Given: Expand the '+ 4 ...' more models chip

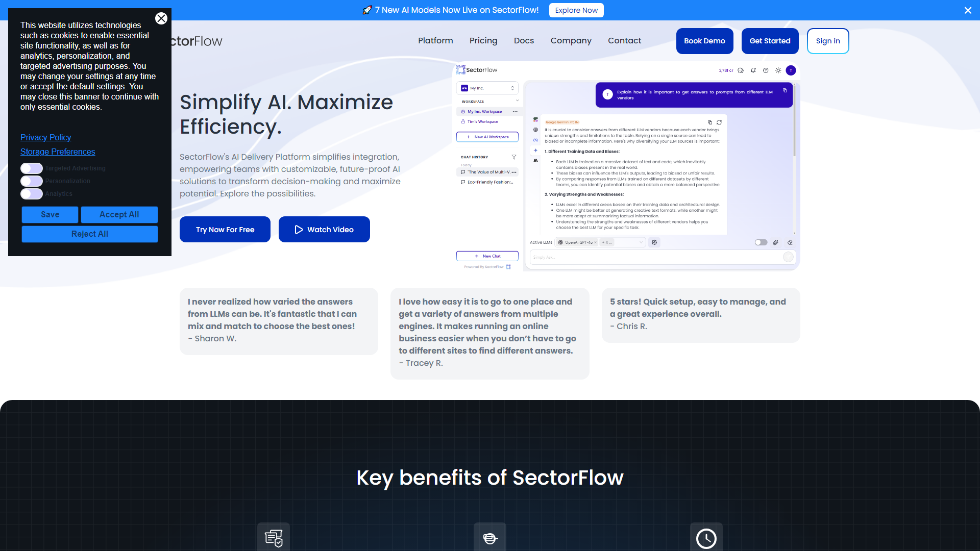Looking at the screenshot, I should pyautogui.click(x=607, y=242).
